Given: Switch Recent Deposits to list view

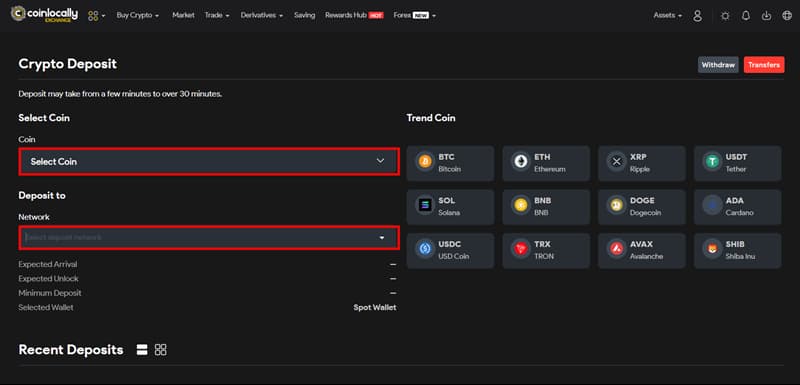Looking at the screenshot, I should point(142,350).
